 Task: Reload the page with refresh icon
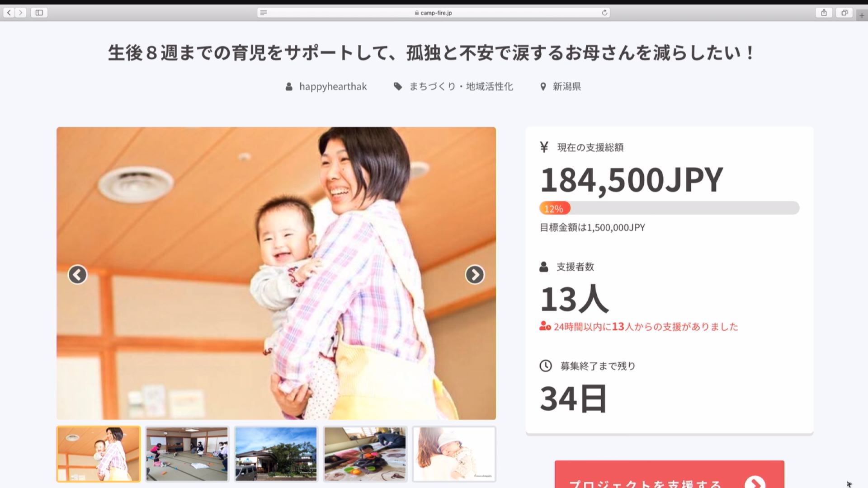pos(604,13)
